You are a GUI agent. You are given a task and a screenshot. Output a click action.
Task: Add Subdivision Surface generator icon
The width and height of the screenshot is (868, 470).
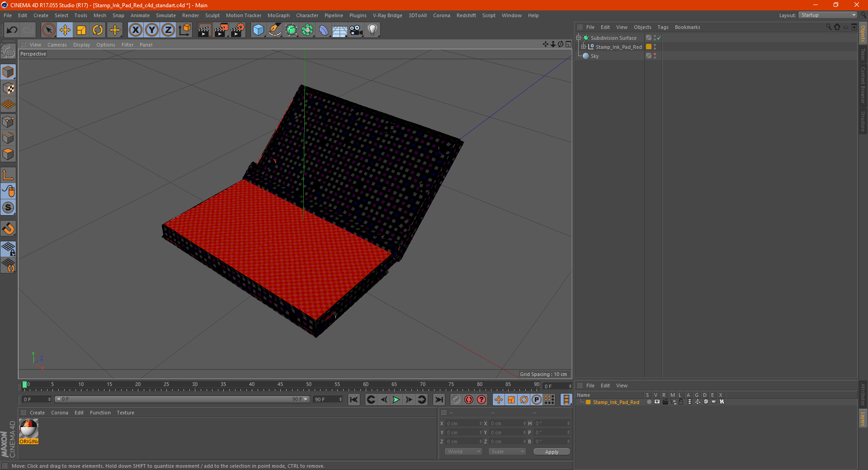point(291,30)
